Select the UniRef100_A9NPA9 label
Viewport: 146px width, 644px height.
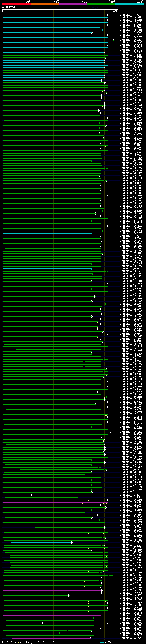click(x=131, y=32)
